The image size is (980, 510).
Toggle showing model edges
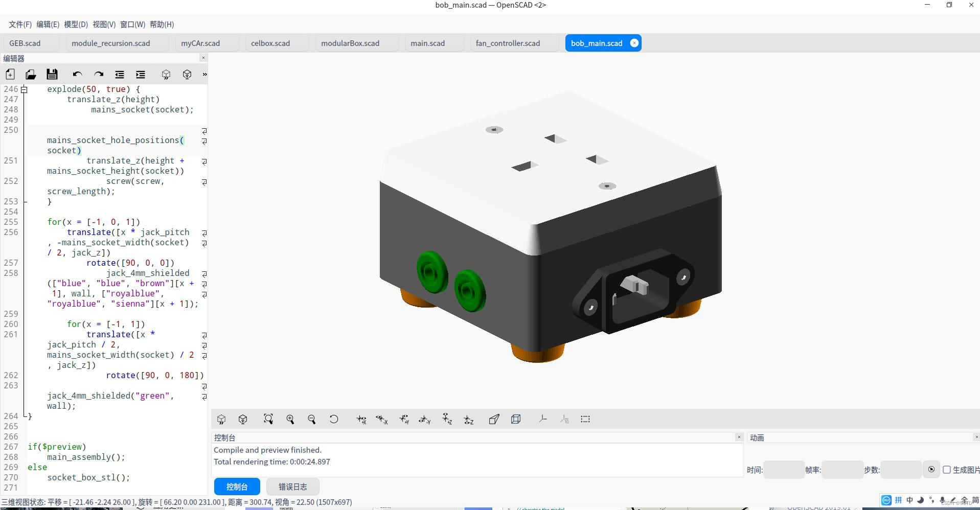pos(585,419)
